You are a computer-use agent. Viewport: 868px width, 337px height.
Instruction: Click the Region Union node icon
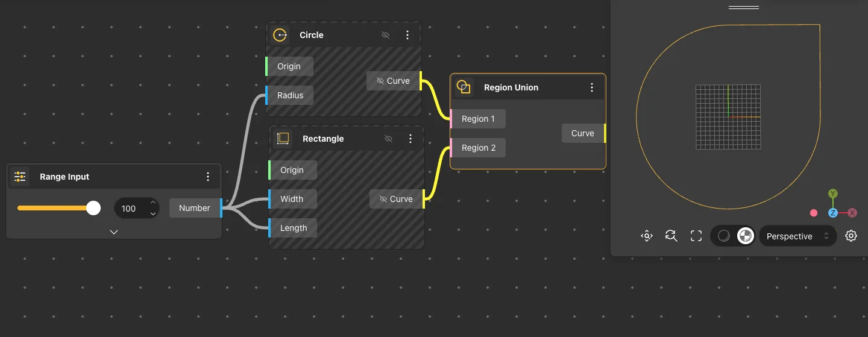pyautogui.click(x=464, y=87)
